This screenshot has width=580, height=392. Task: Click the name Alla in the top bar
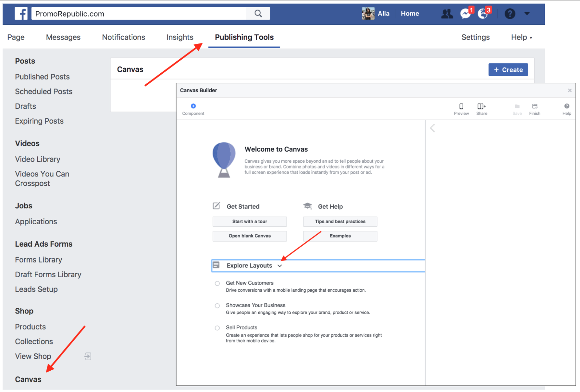[x=383, y=13]
